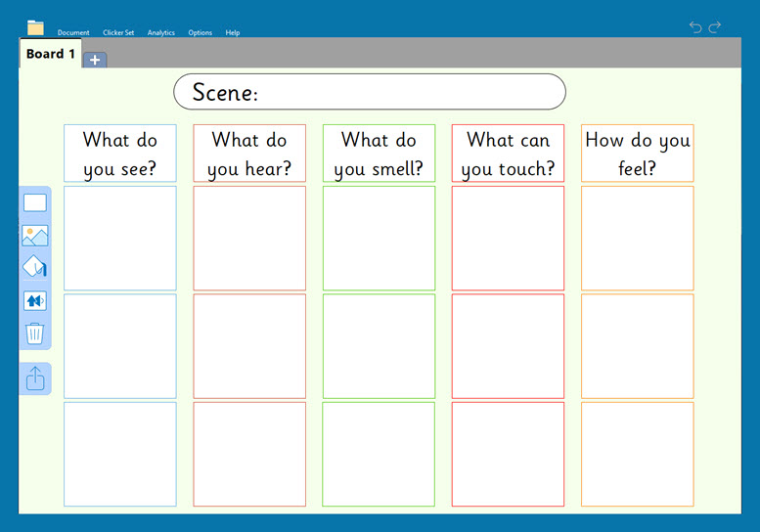Image resolution: width=760 pixels, height=532 pixels.
Task: Click the sound speaker icon in sidebar
Action: coord(34,301)
